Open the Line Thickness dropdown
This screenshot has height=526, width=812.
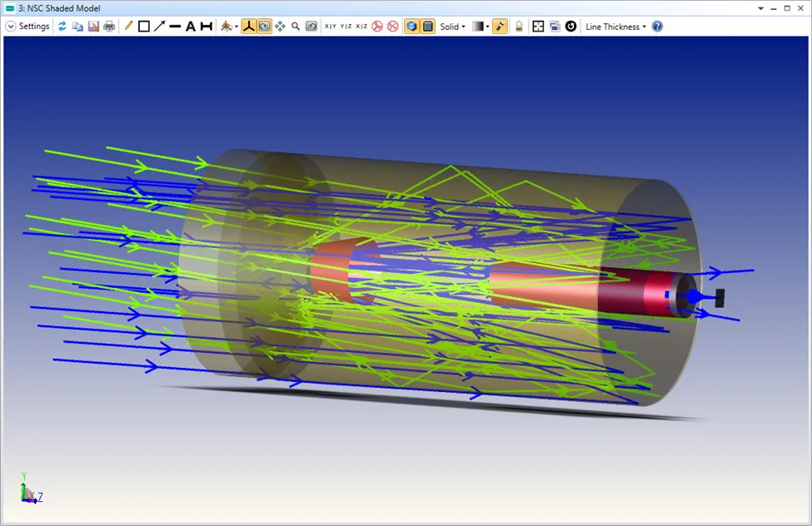coord(615,27)
